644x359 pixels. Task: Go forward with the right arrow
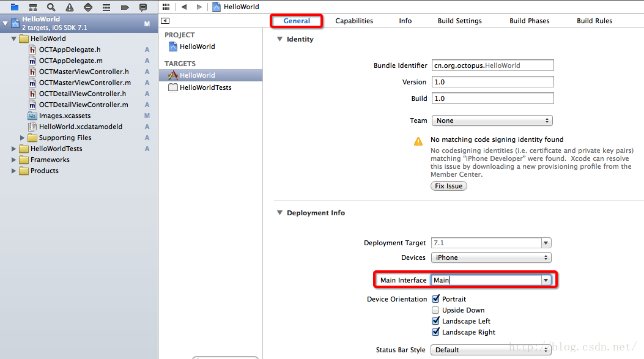click(199, 7)
